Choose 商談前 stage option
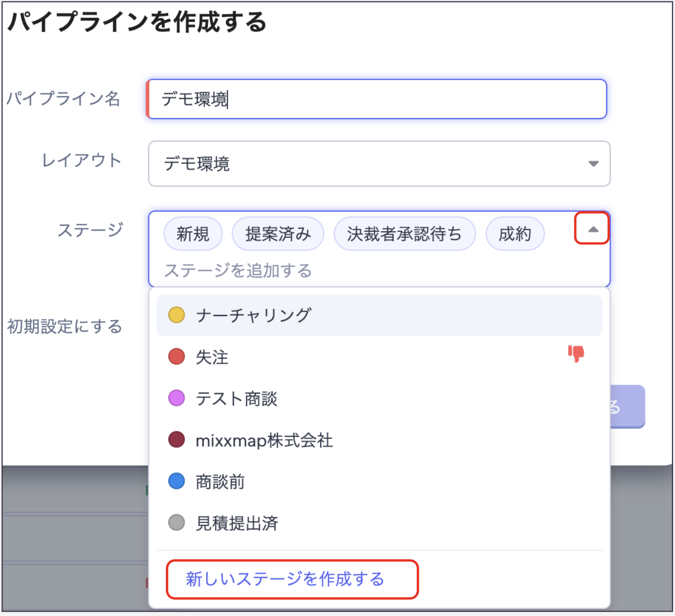The height and width of the screenshot is (616, 675). (220, 482)
